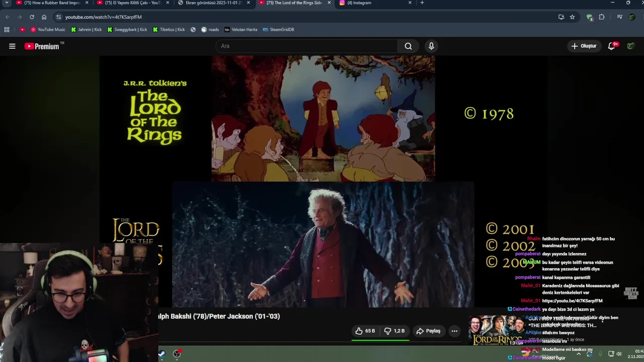
Task: Open the YouTube account avatar menu
Action: pos(630,46)
